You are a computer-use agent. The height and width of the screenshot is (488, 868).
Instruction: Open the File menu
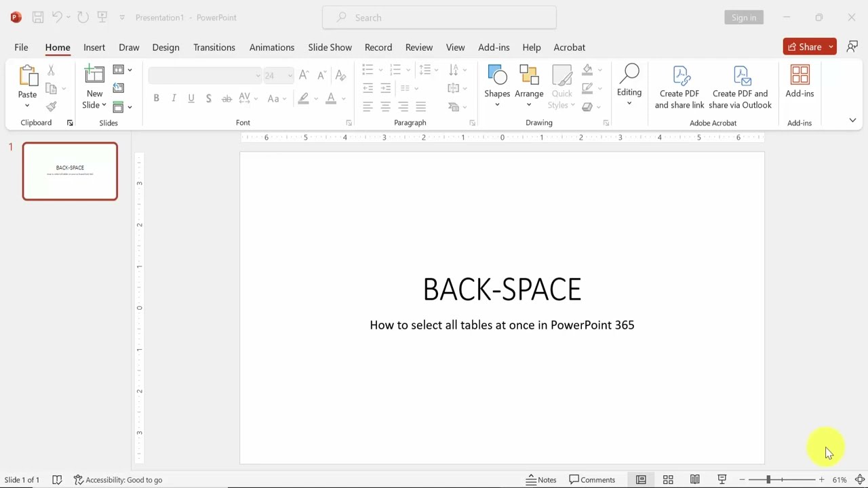point(21,47)
